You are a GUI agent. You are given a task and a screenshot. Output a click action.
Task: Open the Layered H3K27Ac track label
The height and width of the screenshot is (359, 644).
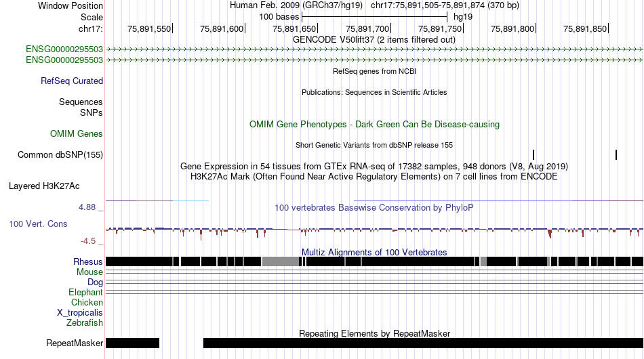pos(44,186)
